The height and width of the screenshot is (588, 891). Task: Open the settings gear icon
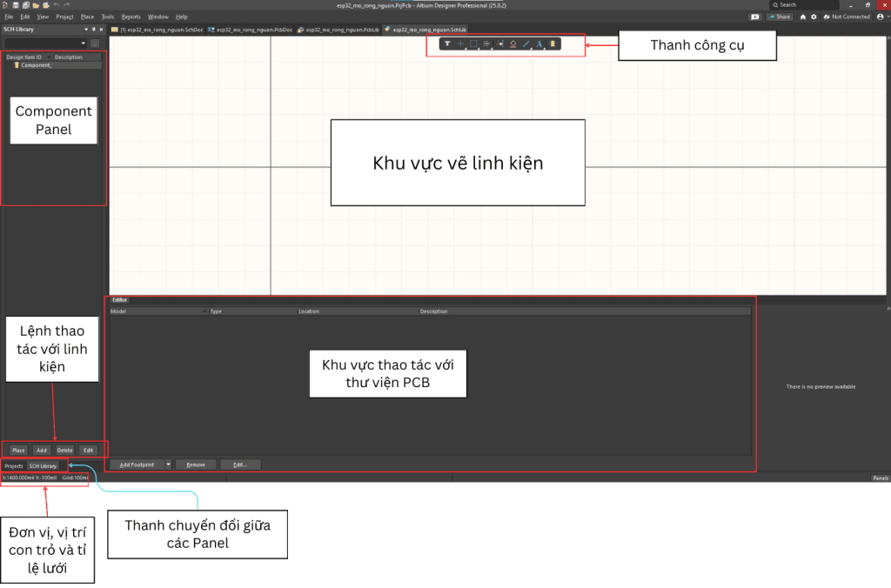point(814,17)
